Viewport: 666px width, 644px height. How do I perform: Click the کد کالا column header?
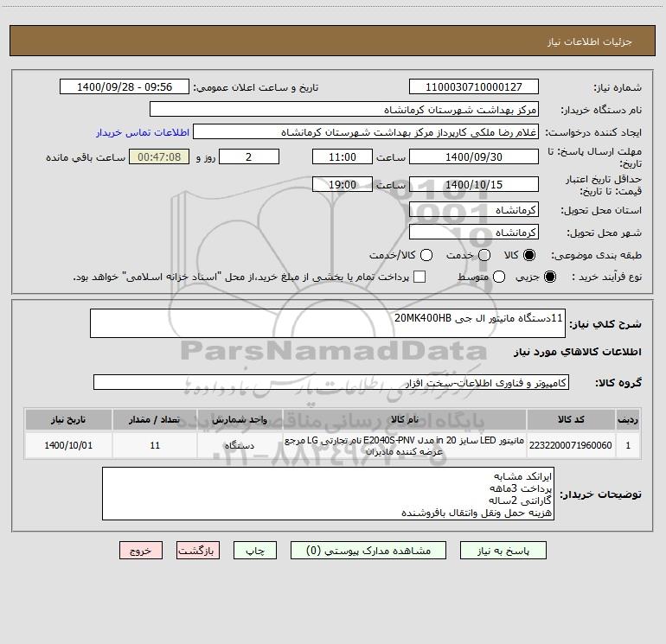571,419
